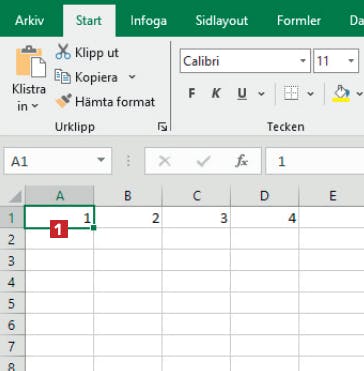Expand the Name Box A1 dropdown arrow

[x=101, y=160]
